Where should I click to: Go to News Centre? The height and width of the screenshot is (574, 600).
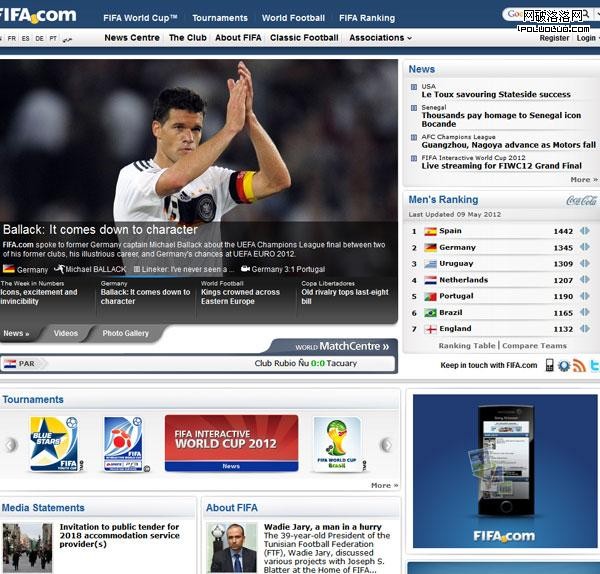(132, 38)
